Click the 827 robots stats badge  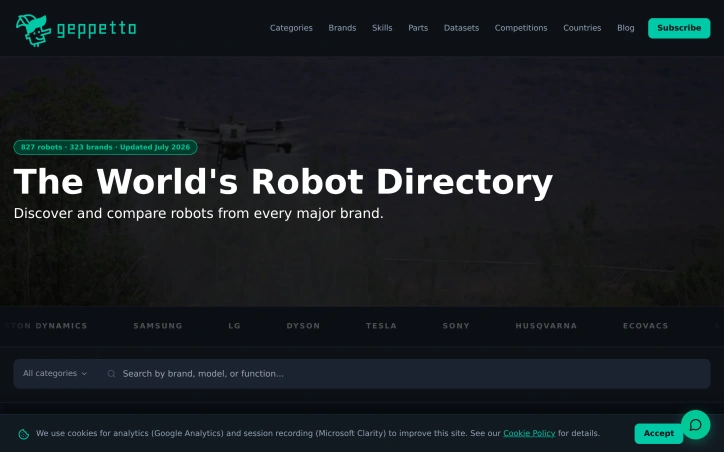pos(105,147)
